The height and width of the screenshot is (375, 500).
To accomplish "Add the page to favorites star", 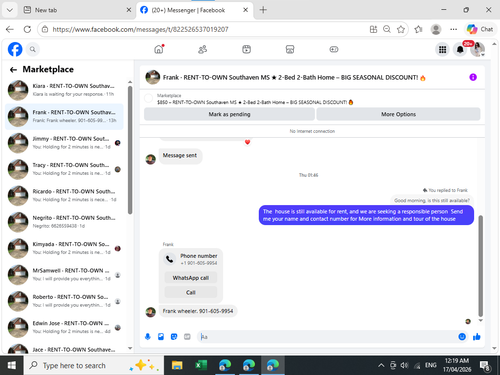I will [x=401, y=29].
